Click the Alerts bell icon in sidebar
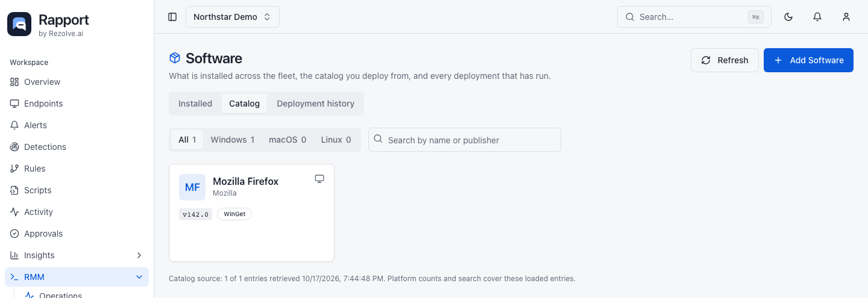 click(x=14, y=125)
